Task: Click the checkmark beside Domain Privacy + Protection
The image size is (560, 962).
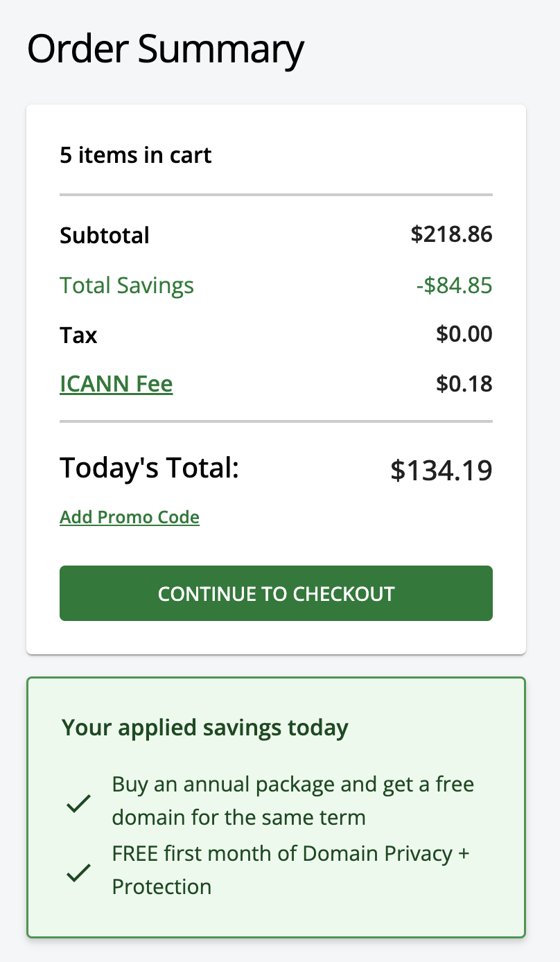Action: point(78,873)
